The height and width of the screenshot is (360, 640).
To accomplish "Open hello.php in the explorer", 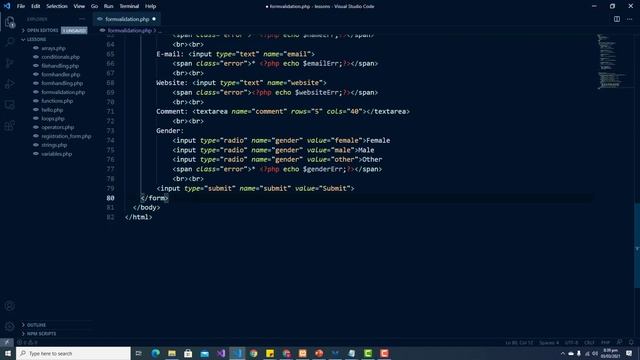I will click(52, 110).
